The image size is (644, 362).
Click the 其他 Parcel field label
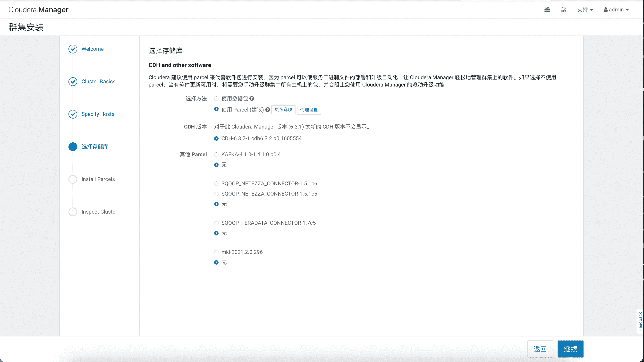pyautogui.click(x=193, y=155)
